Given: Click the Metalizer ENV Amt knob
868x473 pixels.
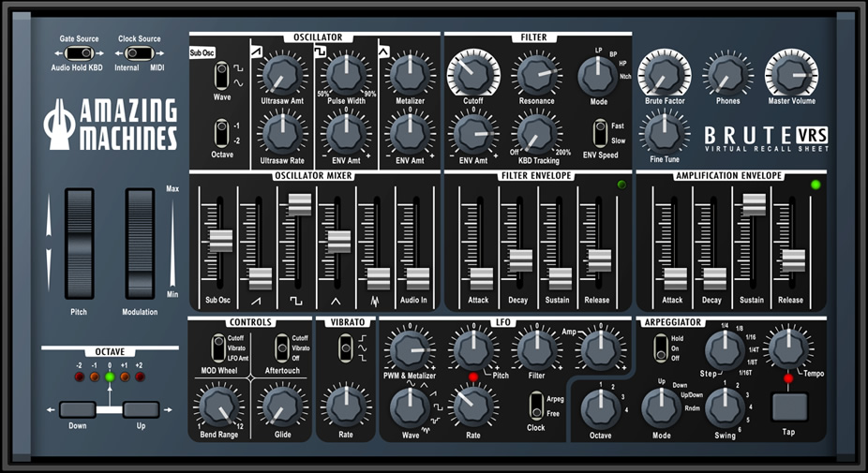Looking at the screenshot, I should (410, 133).
